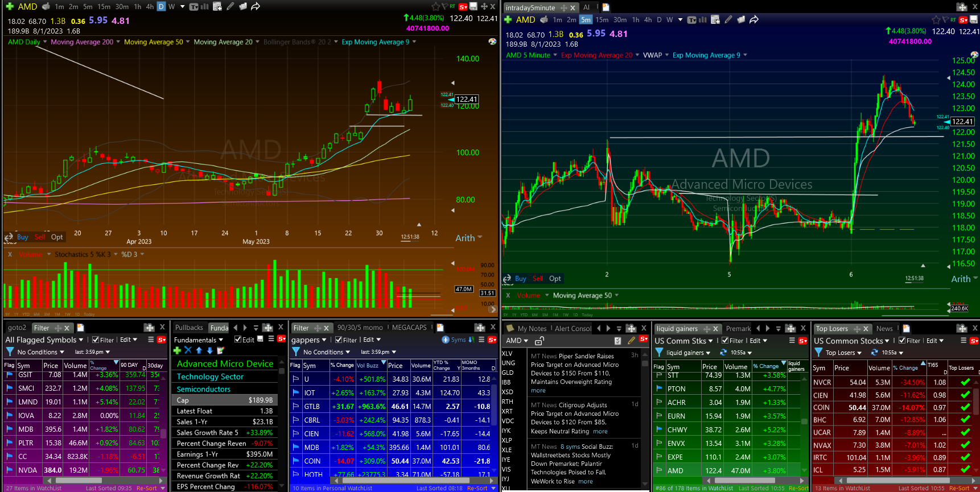
Task: Click the green plus in Fundamentals panel
Action: pyautogui.click(x=177, y=350)
